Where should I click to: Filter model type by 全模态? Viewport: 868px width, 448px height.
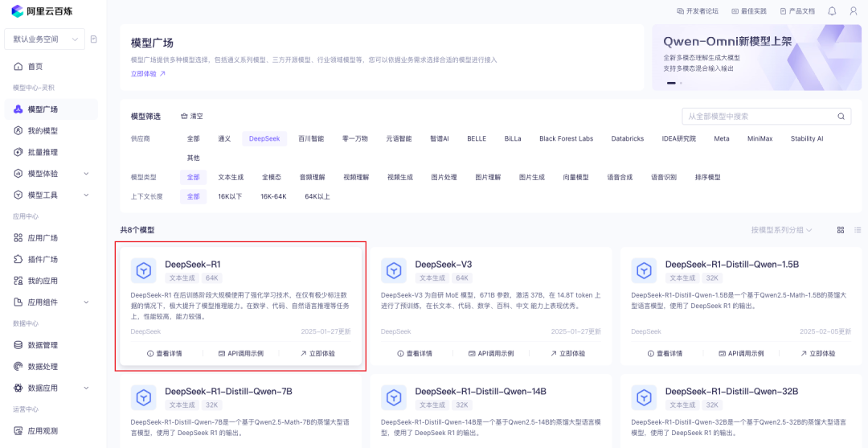click(x=272, y=178)
